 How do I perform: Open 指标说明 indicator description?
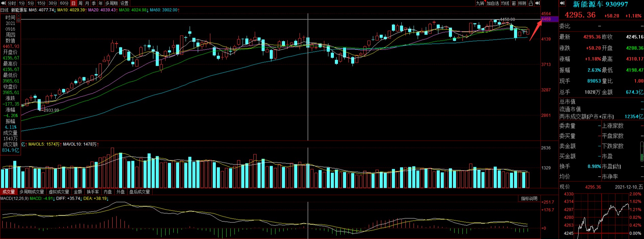tap(529, 199)
